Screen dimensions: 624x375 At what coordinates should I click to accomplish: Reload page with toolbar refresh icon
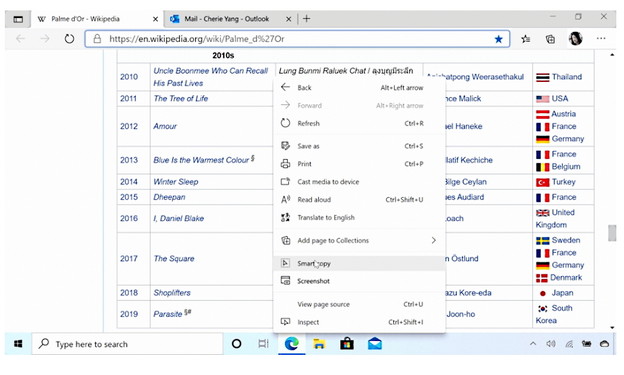[x=69, y=39]
